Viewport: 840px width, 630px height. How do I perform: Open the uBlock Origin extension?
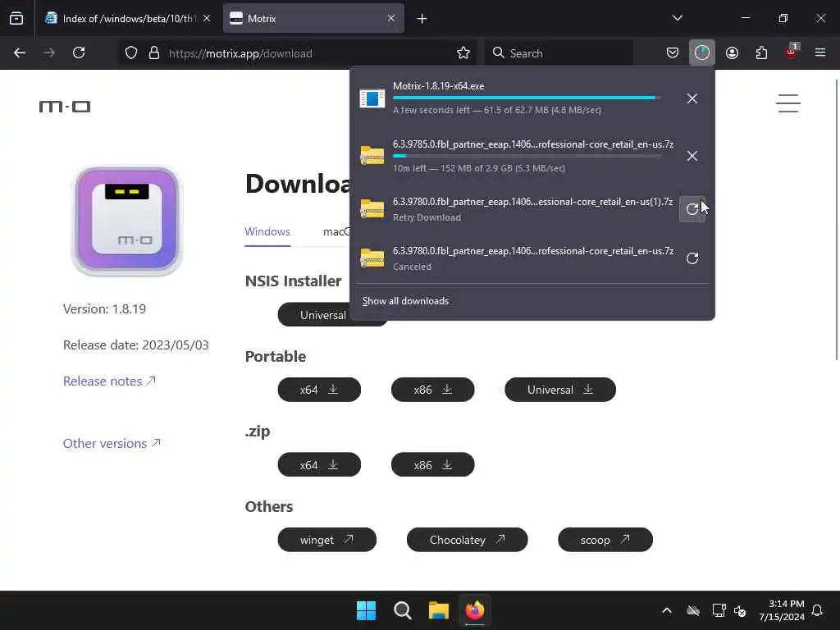(792, 53)
